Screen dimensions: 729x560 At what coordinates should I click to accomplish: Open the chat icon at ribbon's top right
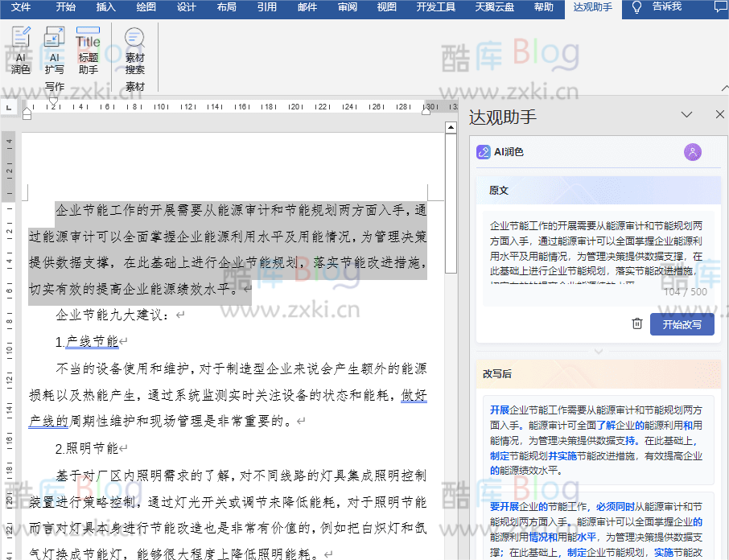click(722, 8)
